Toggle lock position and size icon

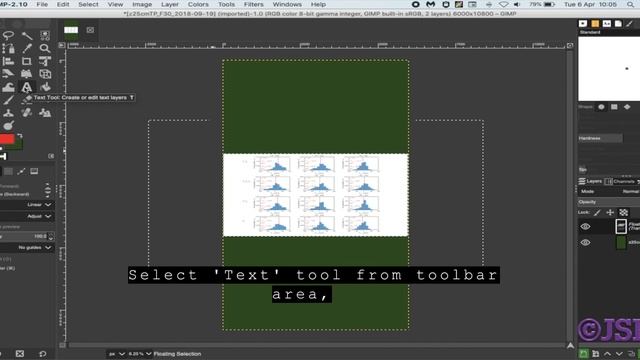pyautogui.click(x=610, y=212)
